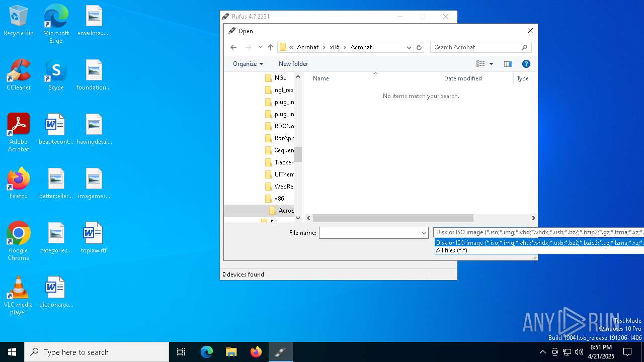Select the havingdetai image file on the desktop
Image resolution: width=644 pixels, height=362 pixels.
click(x=94, y=130)
